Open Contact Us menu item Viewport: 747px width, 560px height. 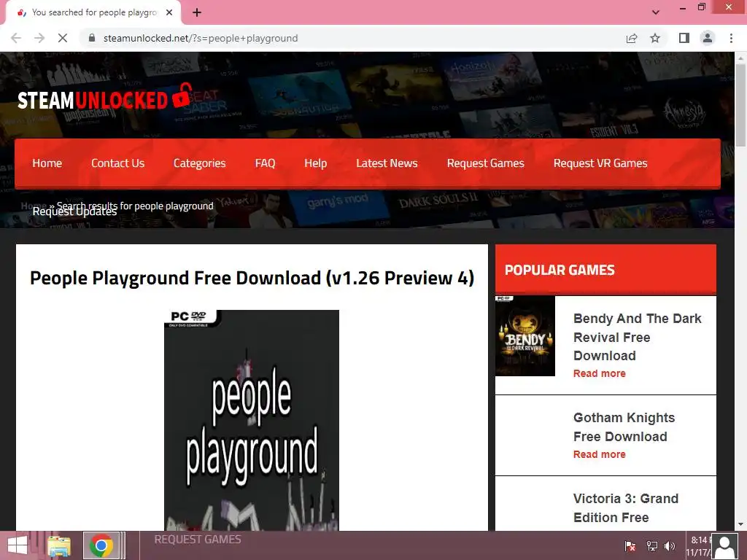[x=117, y=163]
